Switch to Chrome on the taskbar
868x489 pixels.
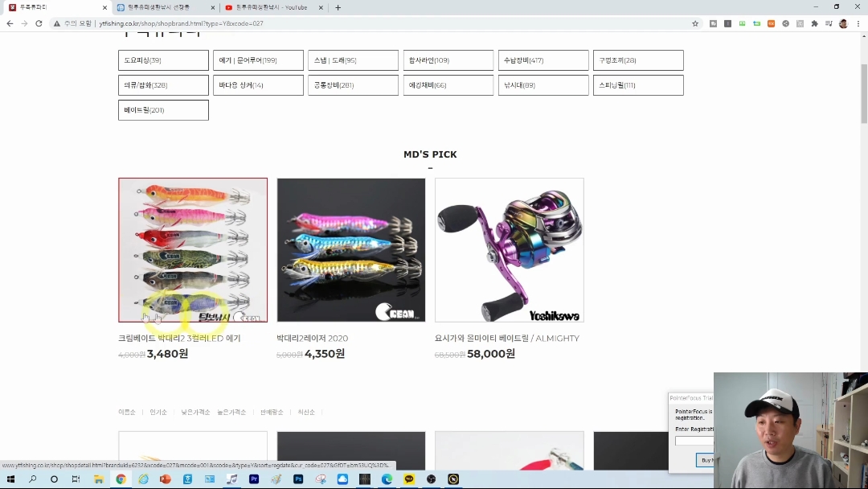121,479
